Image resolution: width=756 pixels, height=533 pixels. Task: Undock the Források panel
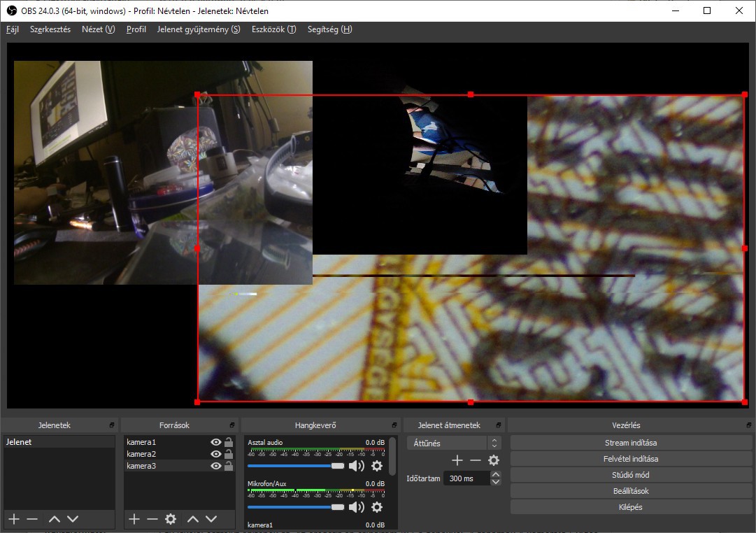click(232, 425)
